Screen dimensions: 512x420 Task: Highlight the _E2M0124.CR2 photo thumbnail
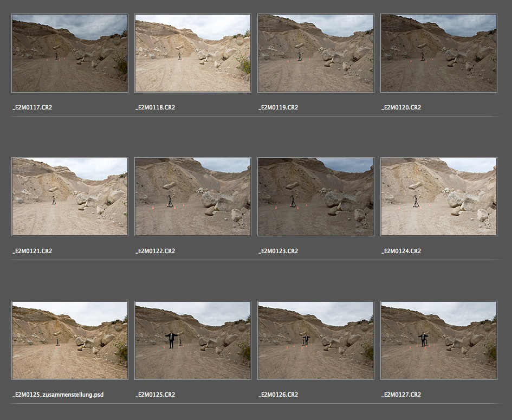[x=439, y=197]
